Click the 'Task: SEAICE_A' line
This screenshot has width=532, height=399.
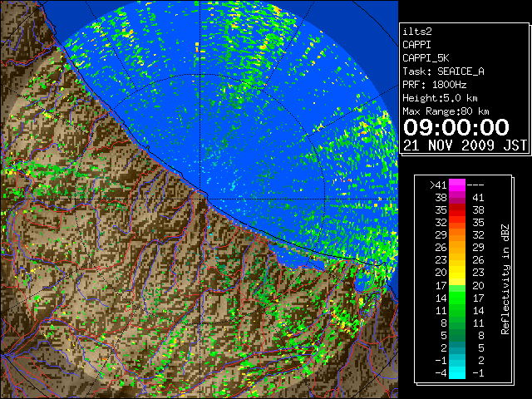tap(443, 71)
